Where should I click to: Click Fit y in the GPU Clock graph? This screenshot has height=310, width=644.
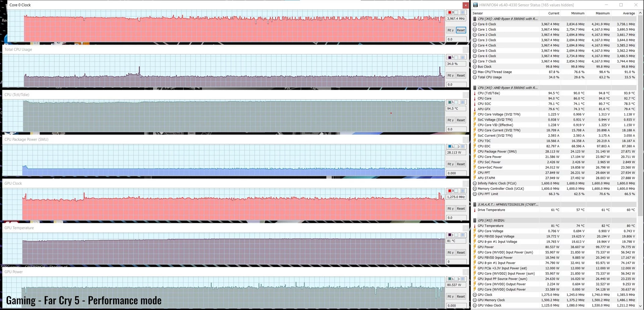pos(450,209)
